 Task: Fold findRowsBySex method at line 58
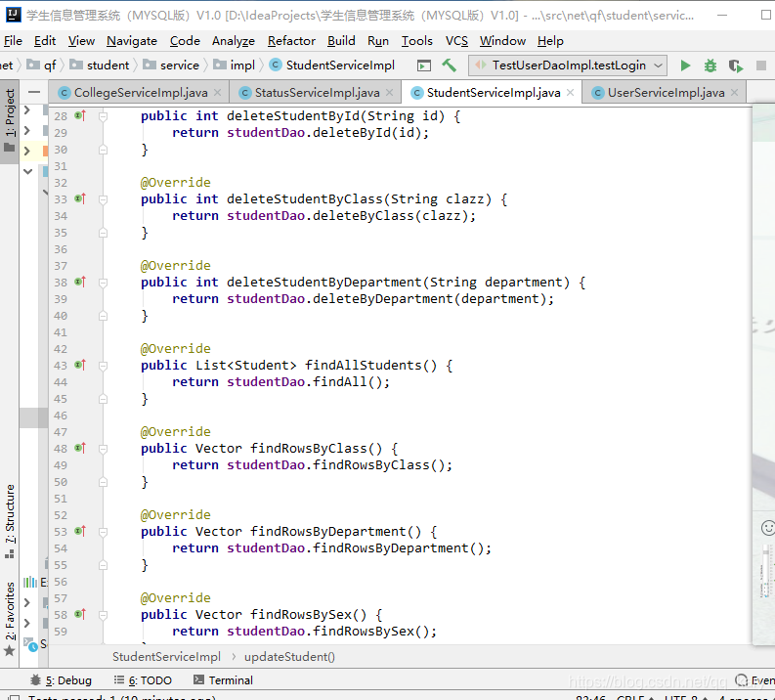103,615
